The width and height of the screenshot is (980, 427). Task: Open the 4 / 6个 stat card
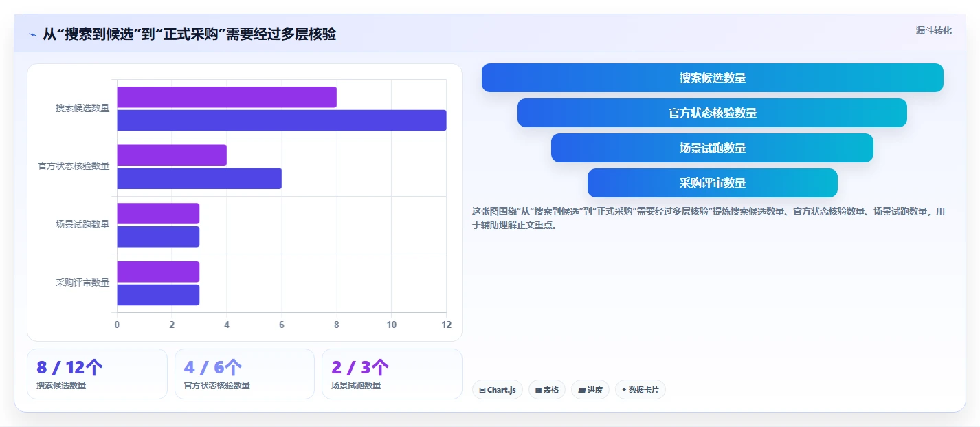click(245, 374)
